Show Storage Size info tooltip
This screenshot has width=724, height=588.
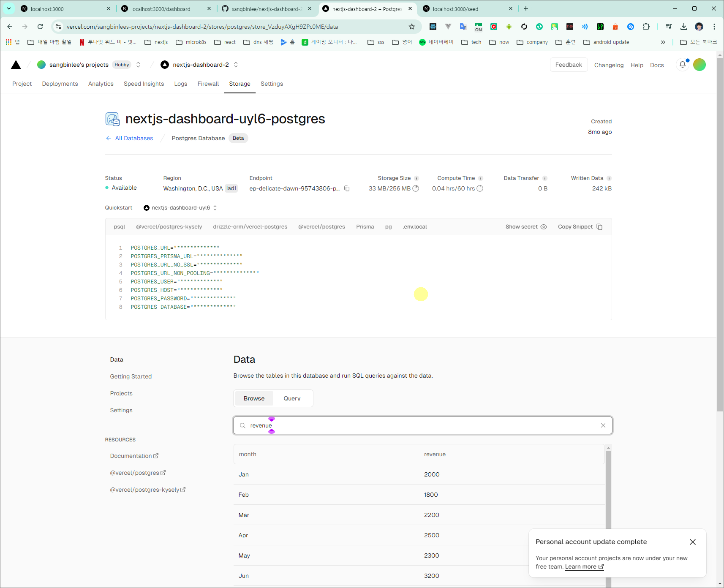(x=416, y=178)
